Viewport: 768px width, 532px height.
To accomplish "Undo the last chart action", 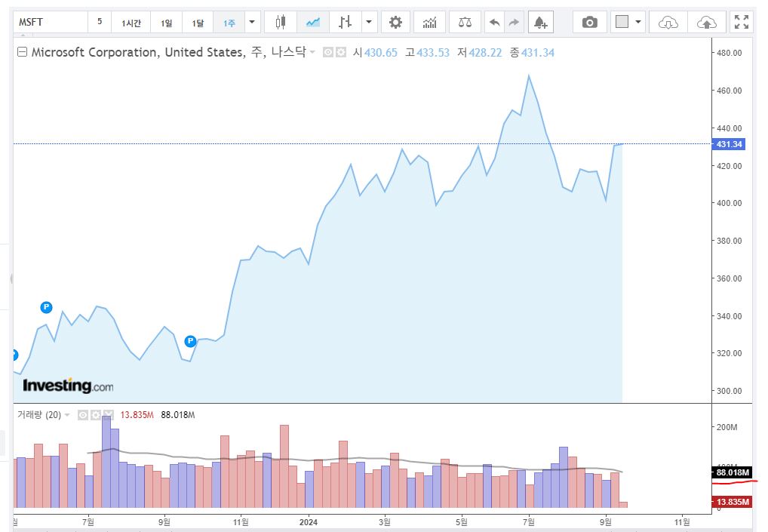I will click(x=495, y=22).
